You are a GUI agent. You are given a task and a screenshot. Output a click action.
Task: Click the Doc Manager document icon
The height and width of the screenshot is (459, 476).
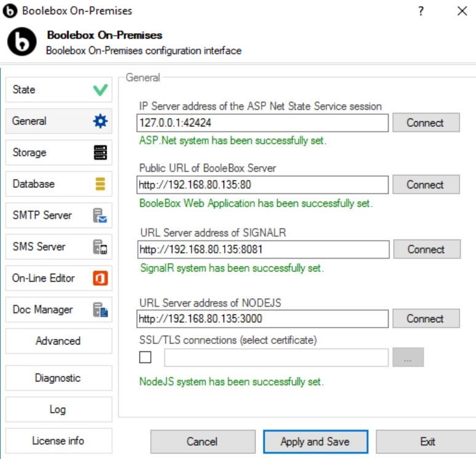click(x=100, y=309)
